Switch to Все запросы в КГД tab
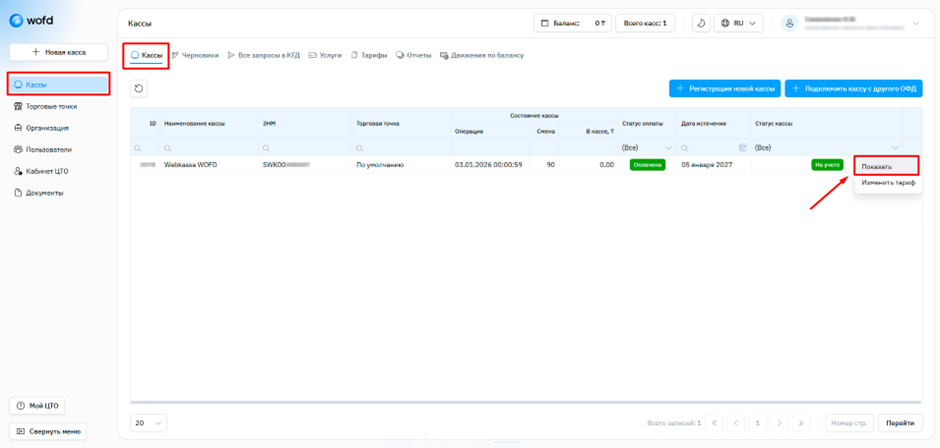 (x=264, y=55)
